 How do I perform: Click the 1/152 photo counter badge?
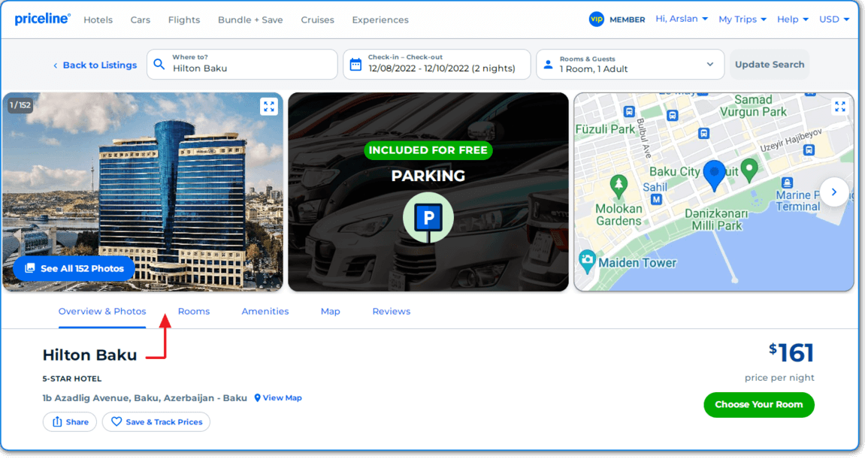[20, 105]
